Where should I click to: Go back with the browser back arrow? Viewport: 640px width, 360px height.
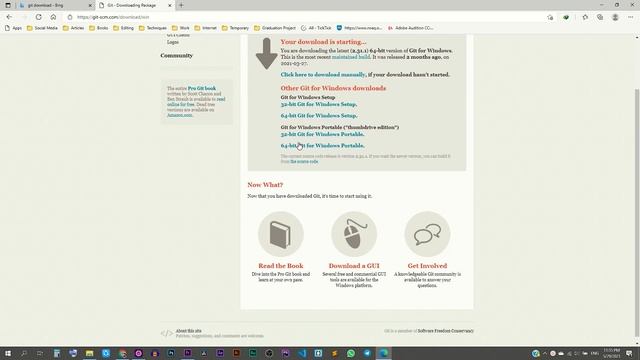click(9, 17)
